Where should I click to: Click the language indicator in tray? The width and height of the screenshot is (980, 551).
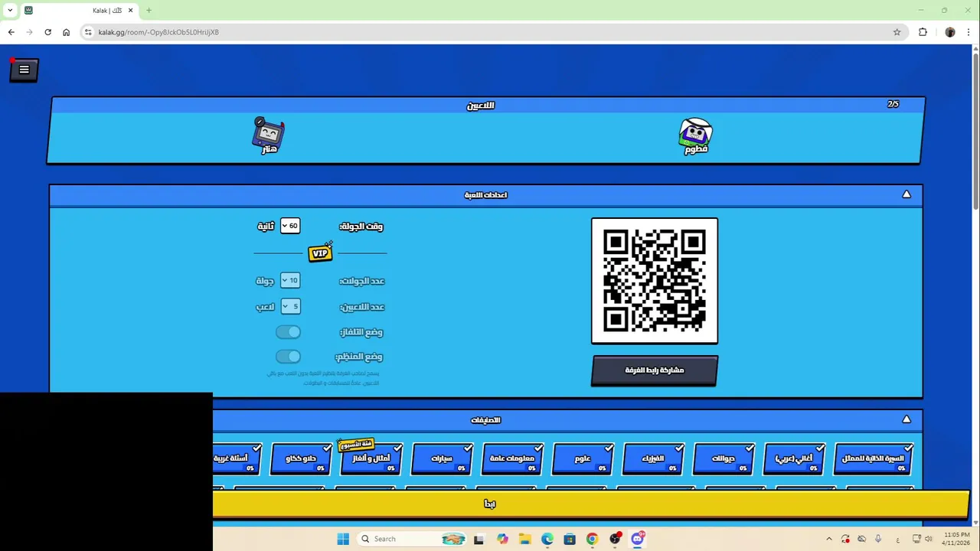(897, 539)
